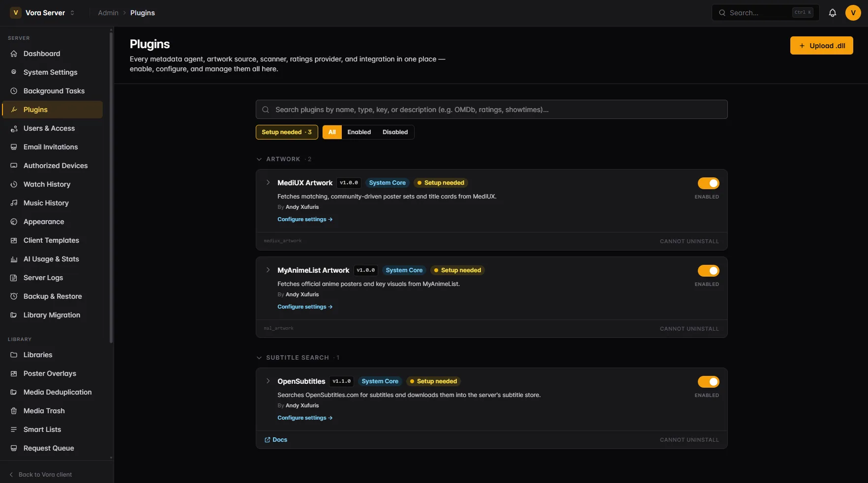Expand MediUX Artwork plugin details chevron
868x483 pixels.
pos(268,182)
